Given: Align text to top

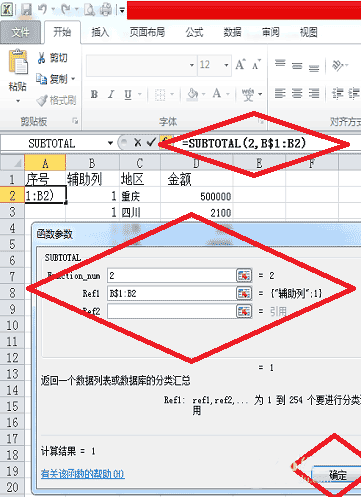Looking at the screenshot, I should [x=280, y=63].
